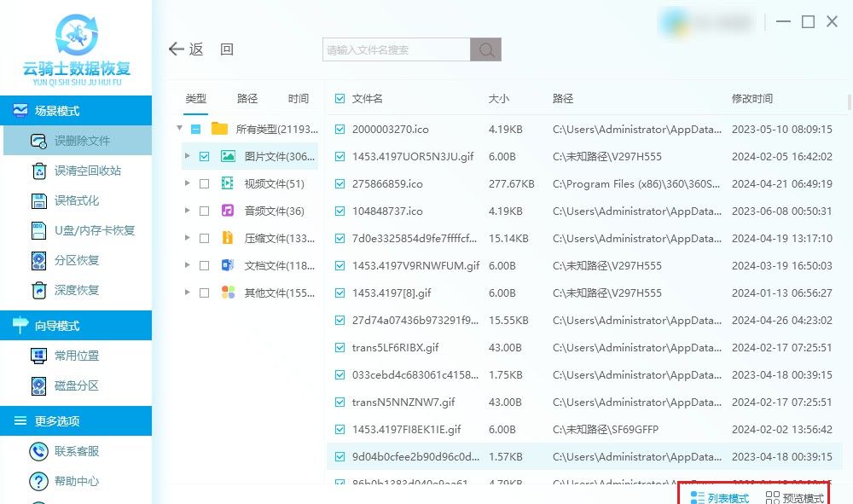Uncheck the 1453.4197V9RNWFUM.gif checkbox
Screen dimensions: 853x504
click(x=340, y=266)
